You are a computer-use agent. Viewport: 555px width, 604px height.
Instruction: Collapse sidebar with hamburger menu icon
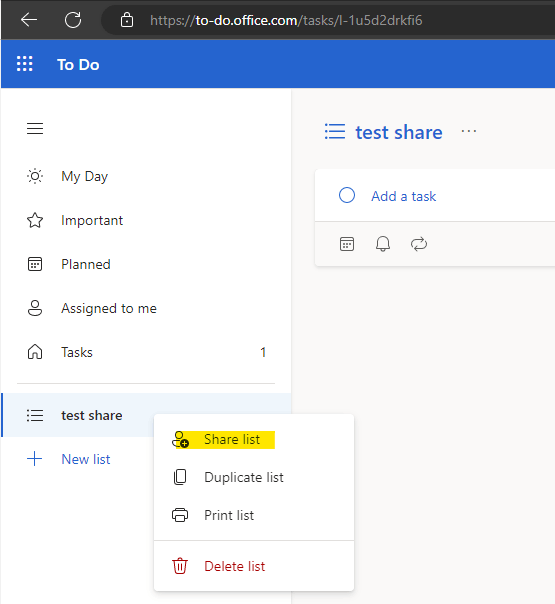35,128
